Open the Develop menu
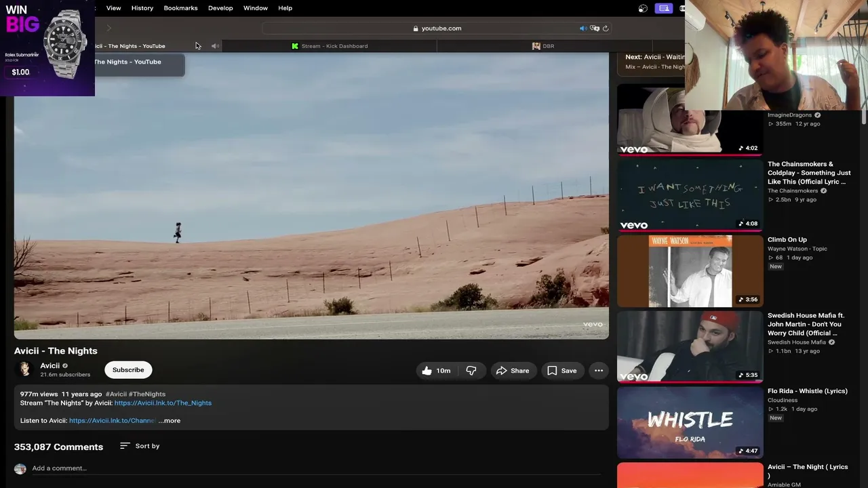 tap(220, 8)
